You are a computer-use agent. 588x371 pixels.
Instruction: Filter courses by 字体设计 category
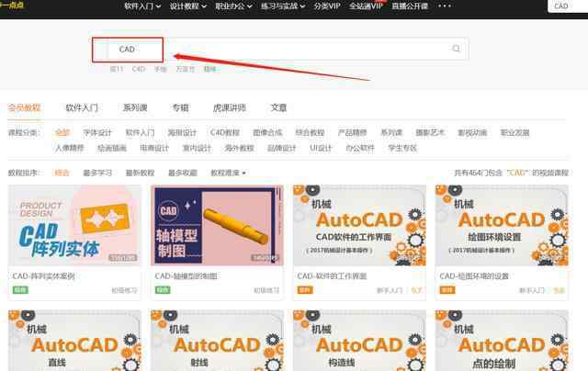click(97, 132)
